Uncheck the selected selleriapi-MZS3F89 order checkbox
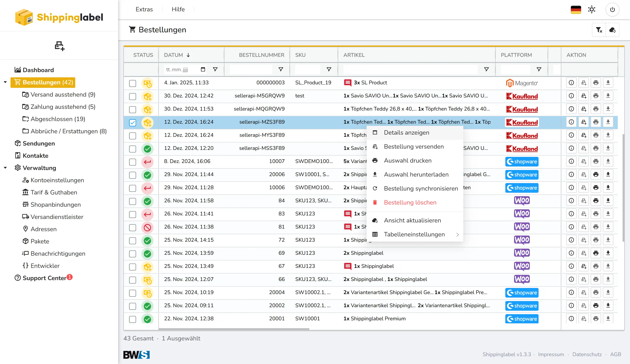 coord(133,123)
